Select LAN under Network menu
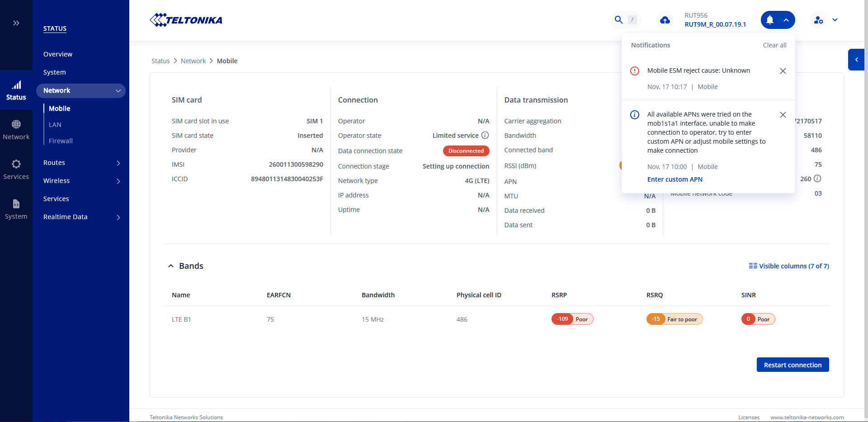This screenshot has width=868, height=422. coord(55,125)
